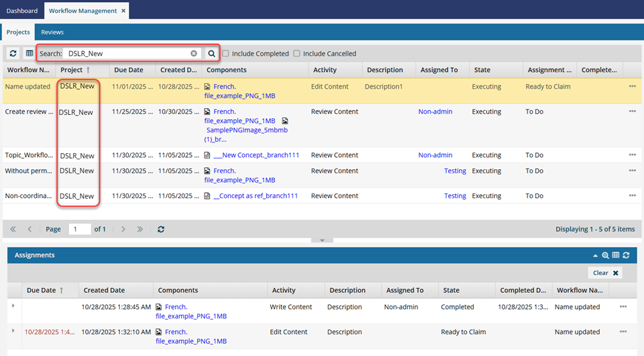Expand the first assignment row
Image resolution: width=644 pixels, height=356 pixels.
[x=13, y=306]
